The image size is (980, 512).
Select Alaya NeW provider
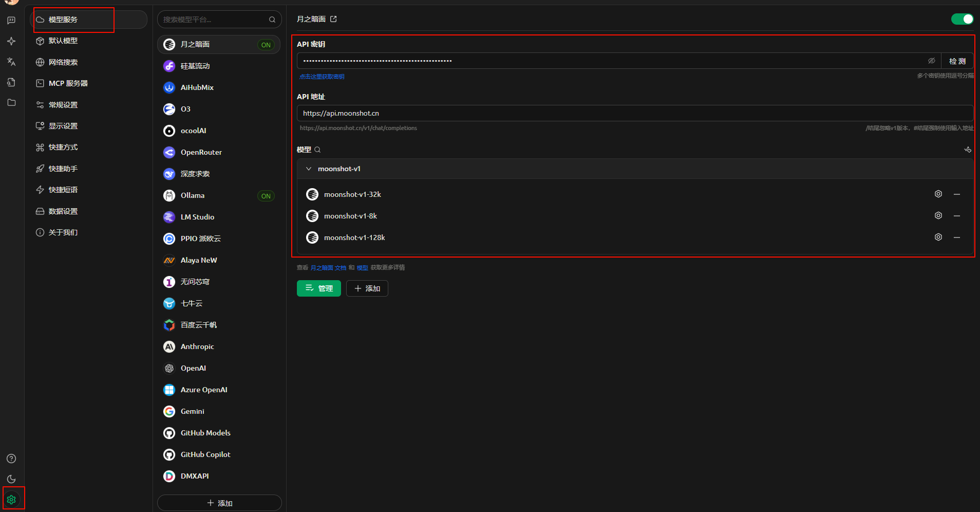click(x=219, y=260)
